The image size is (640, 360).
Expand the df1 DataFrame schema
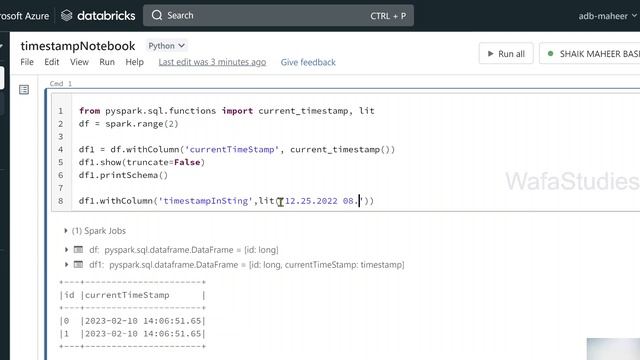66,264
